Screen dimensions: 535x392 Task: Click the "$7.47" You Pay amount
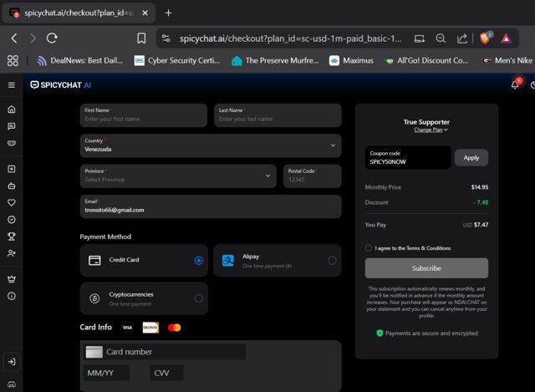click(x=481, y=225)
